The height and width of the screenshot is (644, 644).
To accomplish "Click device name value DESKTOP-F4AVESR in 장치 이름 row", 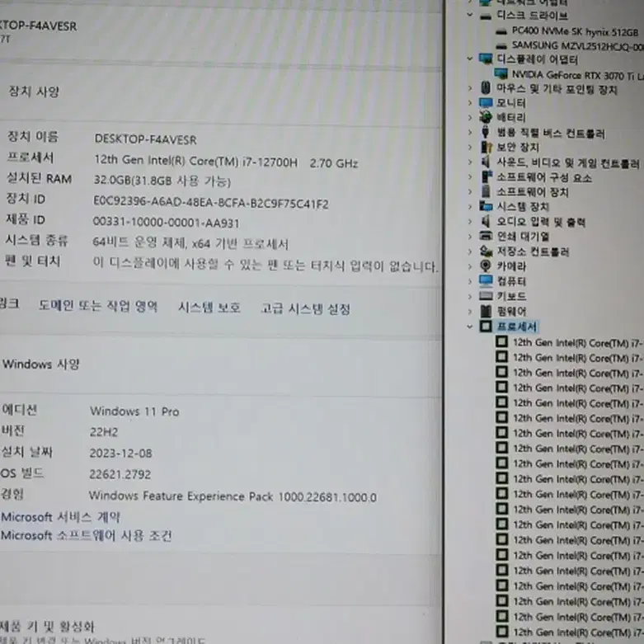I will pyautogui.click(x=145, y=139).
